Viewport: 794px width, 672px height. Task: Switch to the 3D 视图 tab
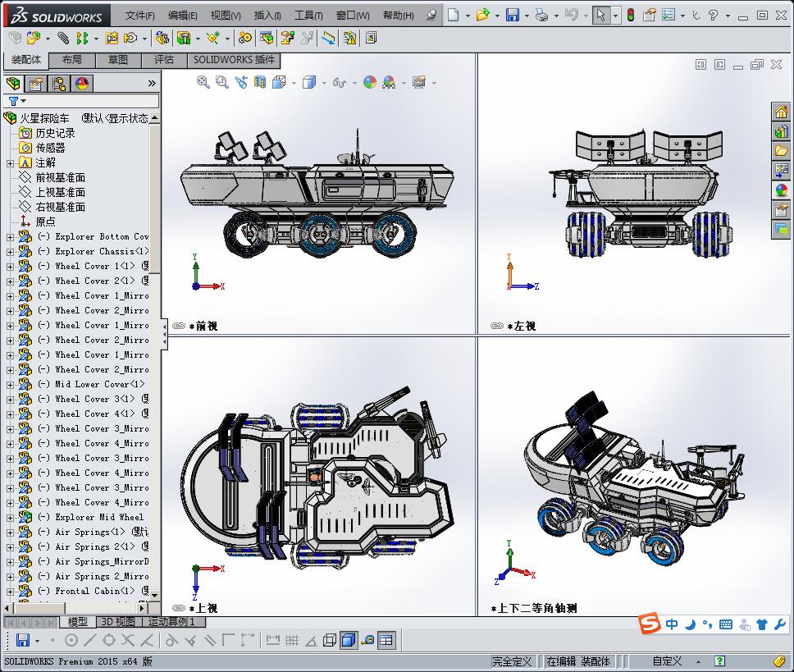click(x=118, y=621)
